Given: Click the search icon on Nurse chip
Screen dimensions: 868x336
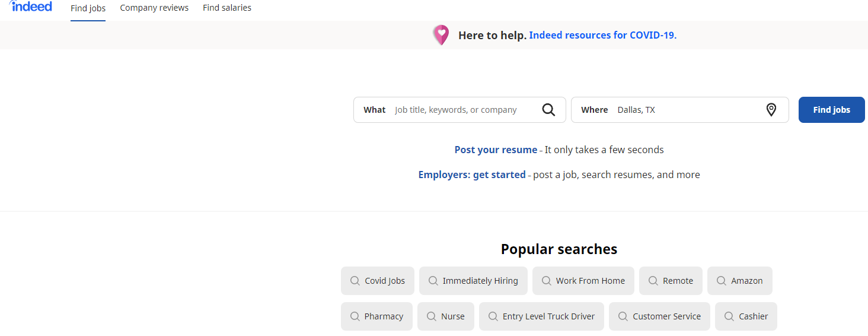Looking at the screenshot, I should [x=432, y=316].
